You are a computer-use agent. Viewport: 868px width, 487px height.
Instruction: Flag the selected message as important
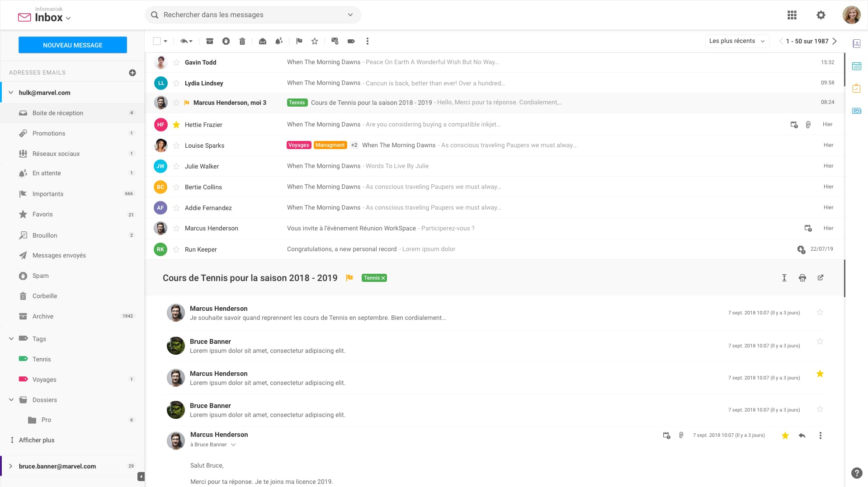point(298,41)
